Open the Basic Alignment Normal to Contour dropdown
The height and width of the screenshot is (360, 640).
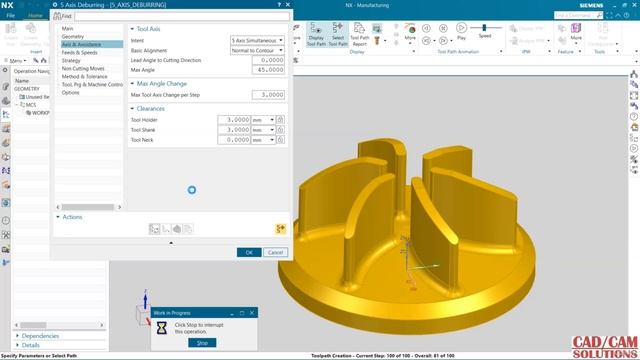click(257, 50)
